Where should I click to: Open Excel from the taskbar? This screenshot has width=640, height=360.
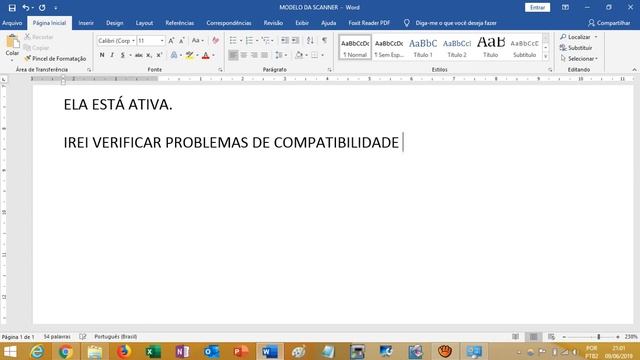153,351
